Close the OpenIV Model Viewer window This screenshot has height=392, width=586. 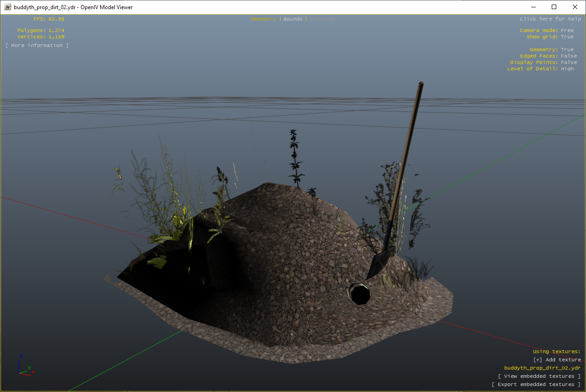pos(575,7)
